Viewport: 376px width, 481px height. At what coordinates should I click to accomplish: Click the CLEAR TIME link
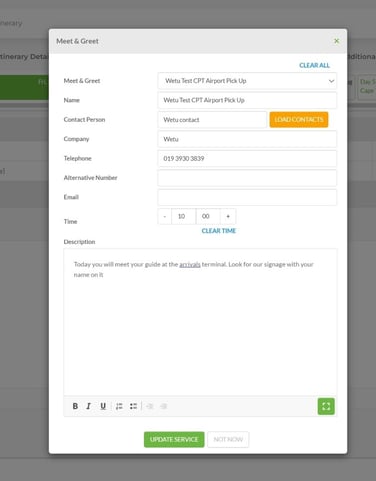[219, 231]
